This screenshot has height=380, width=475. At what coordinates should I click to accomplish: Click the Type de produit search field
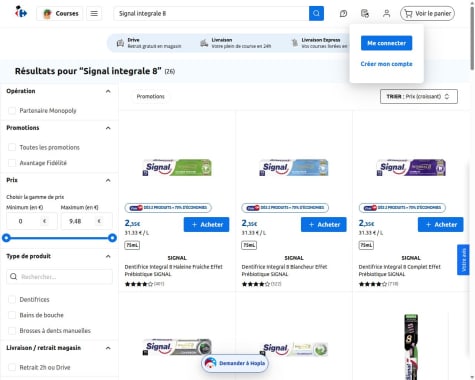[59, 277]
